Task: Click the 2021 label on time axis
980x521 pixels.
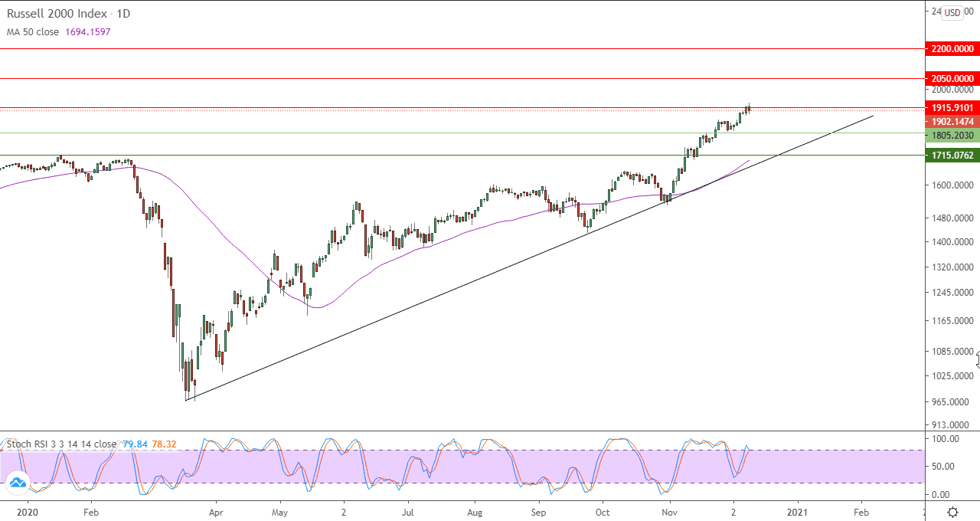Action: (x=797, y=511)
